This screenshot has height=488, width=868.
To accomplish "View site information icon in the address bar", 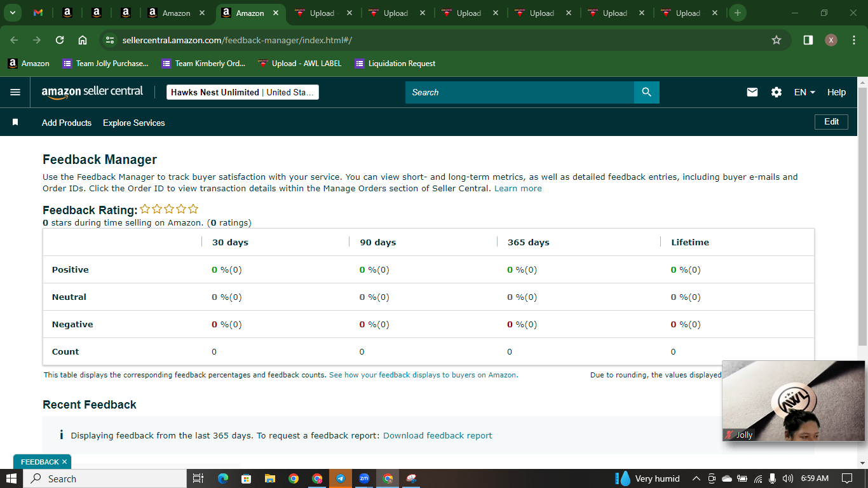I will click(x=110, y=40).
